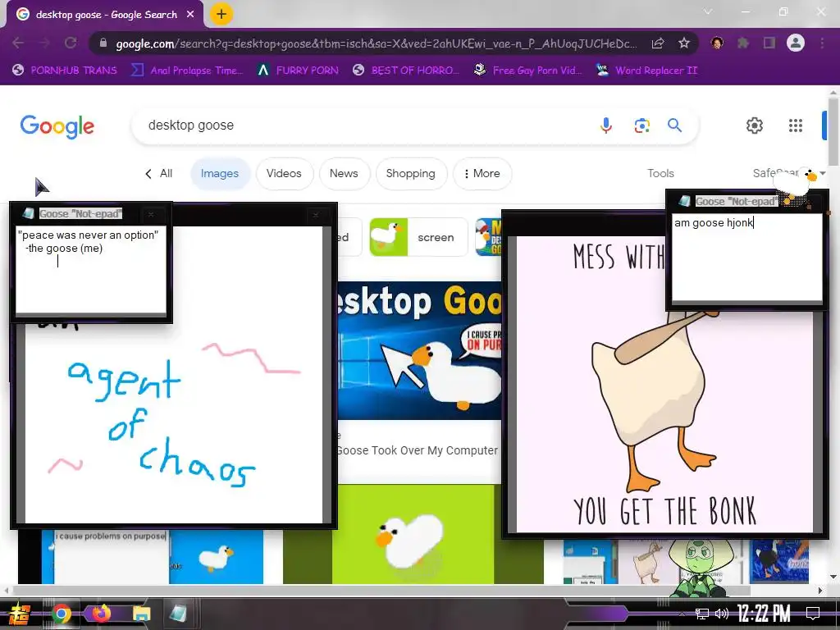Click the magnifier search button

674,126
